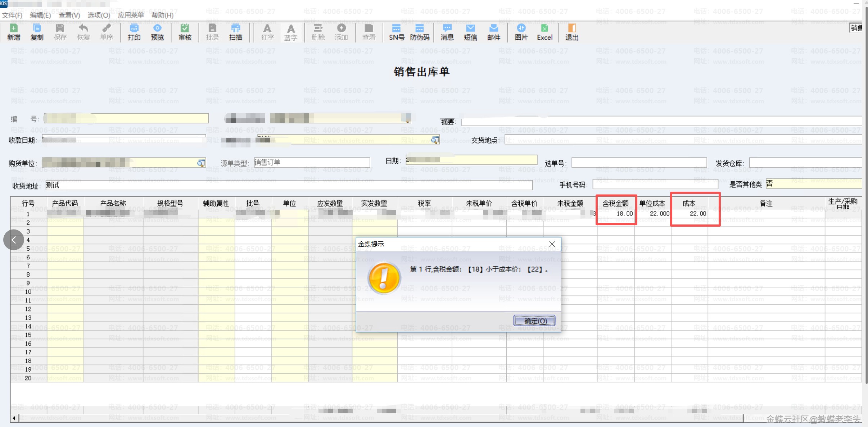This screenshot has height=427, width=868.
Task: Click the 查看 (View) toolbar icon
Action: point(369,32)
